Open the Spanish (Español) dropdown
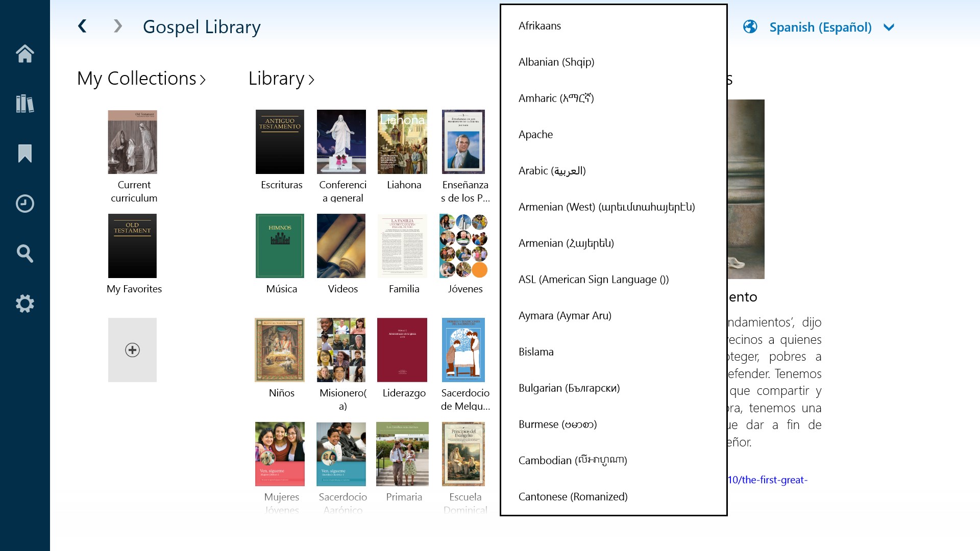Viewport: 980px width, 551px height. point(820,27)
